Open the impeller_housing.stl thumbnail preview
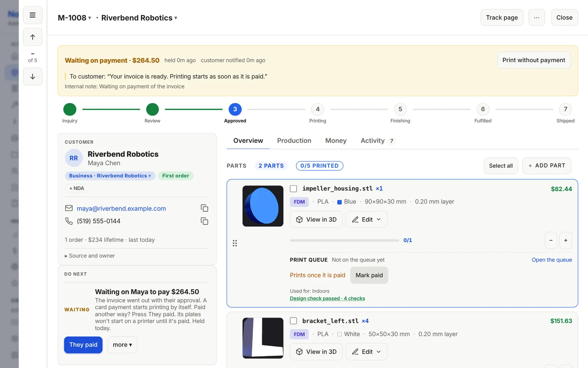The width and height of the screenshot is (588, 368). click(263, 206)
